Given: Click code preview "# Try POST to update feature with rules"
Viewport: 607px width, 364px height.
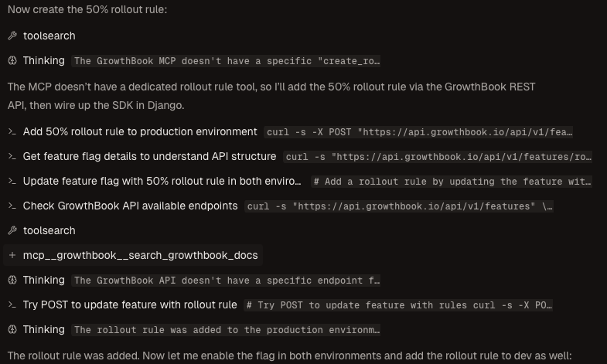Looking at the screenshot, I should pos(398,305).
